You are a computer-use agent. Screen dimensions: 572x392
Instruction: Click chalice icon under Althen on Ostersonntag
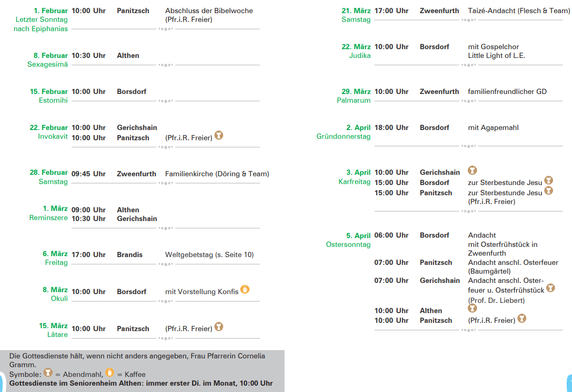472,308
